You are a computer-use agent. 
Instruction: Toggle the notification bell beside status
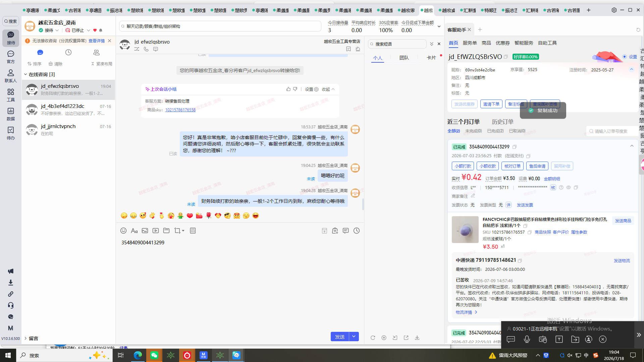[x=101, y=30]
